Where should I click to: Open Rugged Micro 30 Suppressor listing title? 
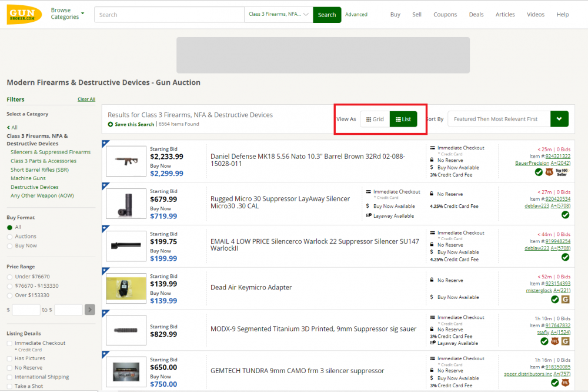(280, 202)
